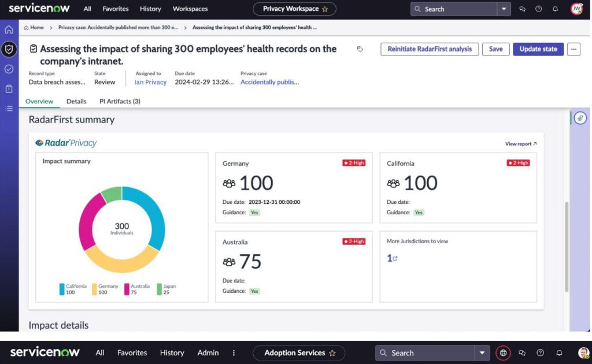Open the help question-mark icon
592x364 pixels.
tap(538, 9)
